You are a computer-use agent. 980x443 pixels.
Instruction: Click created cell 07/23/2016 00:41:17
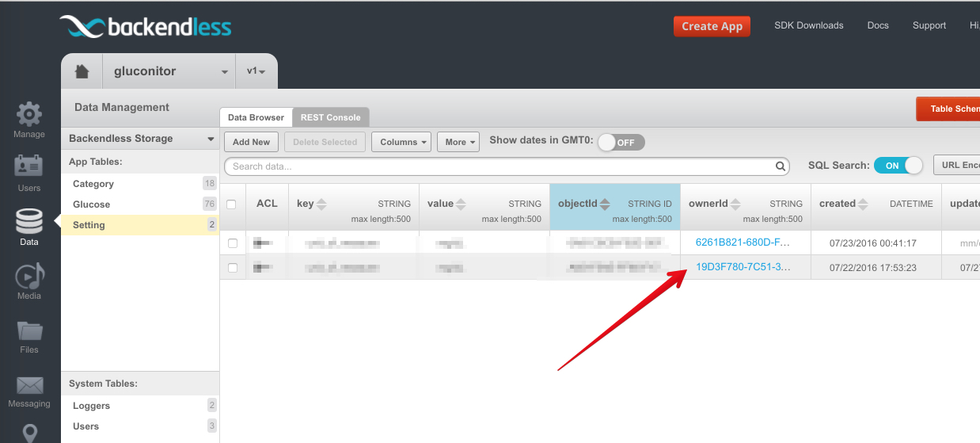(872, 243)
